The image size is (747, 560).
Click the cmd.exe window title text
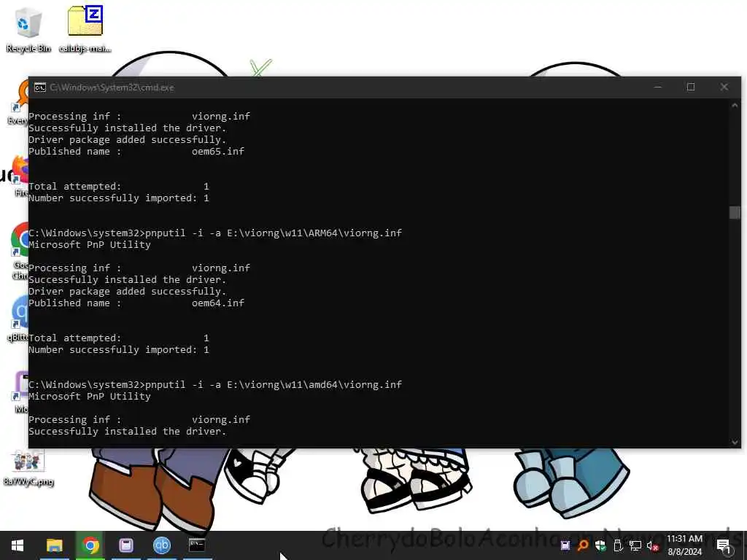tap(112, 87)
